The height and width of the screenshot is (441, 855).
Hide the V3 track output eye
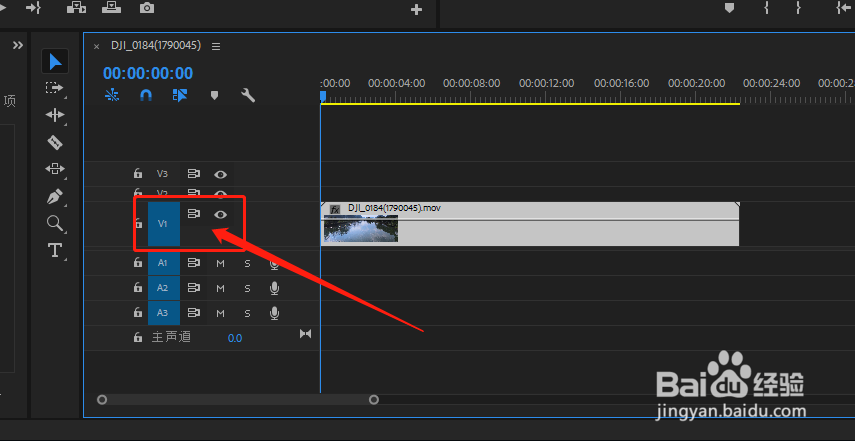click(220, 174)
